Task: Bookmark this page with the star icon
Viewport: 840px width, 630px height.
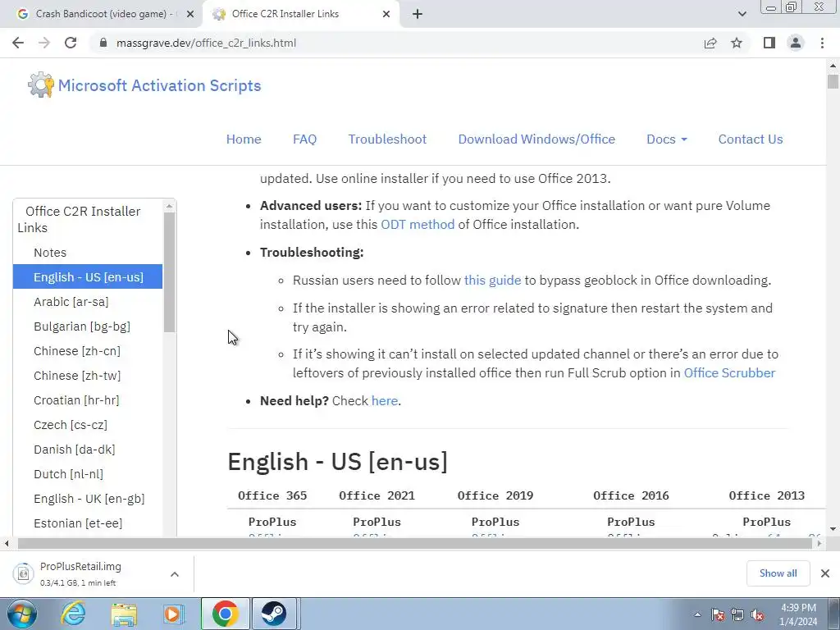Action: [x=737, y=43]
